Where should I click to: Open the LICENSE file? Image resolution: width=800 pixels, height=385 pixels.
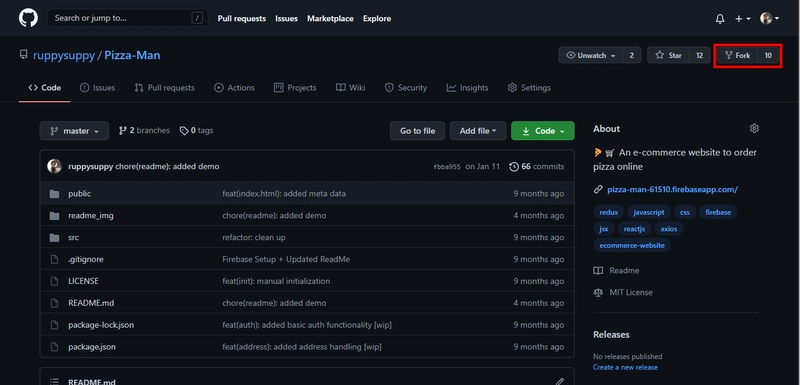pos(83,281)
